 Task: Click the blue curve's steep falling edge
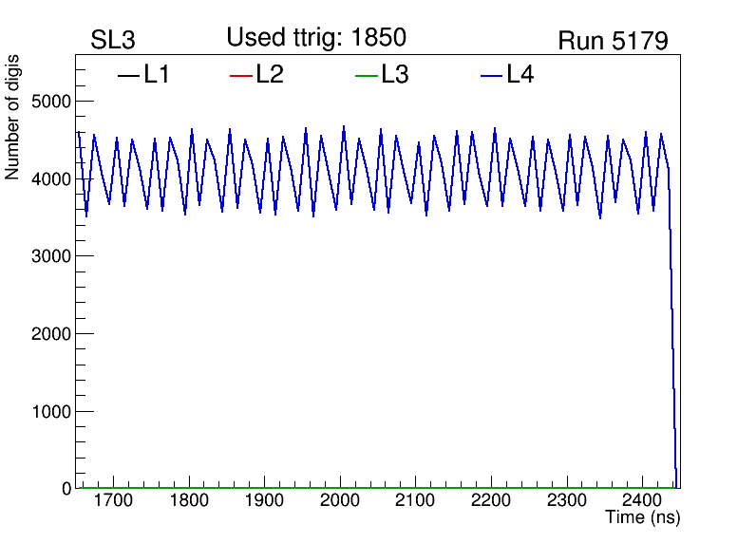point(672,332)
